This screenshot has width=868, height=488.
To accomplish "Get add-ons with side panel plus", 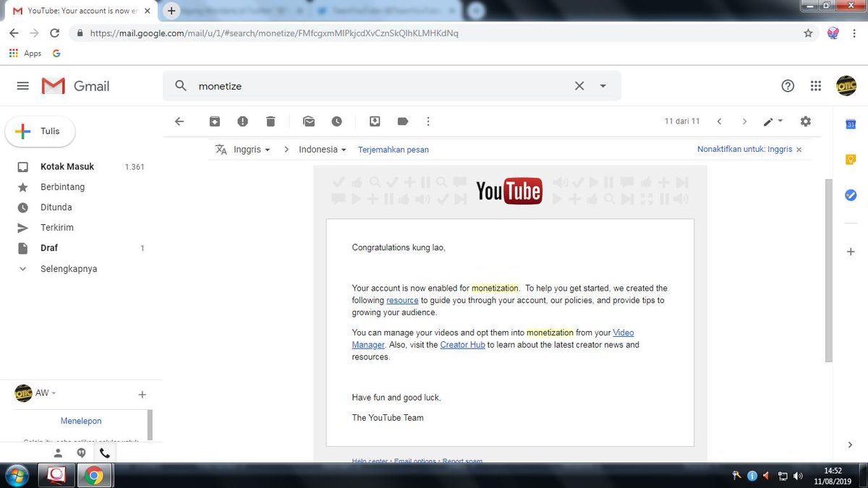I will tap(851, 252).
